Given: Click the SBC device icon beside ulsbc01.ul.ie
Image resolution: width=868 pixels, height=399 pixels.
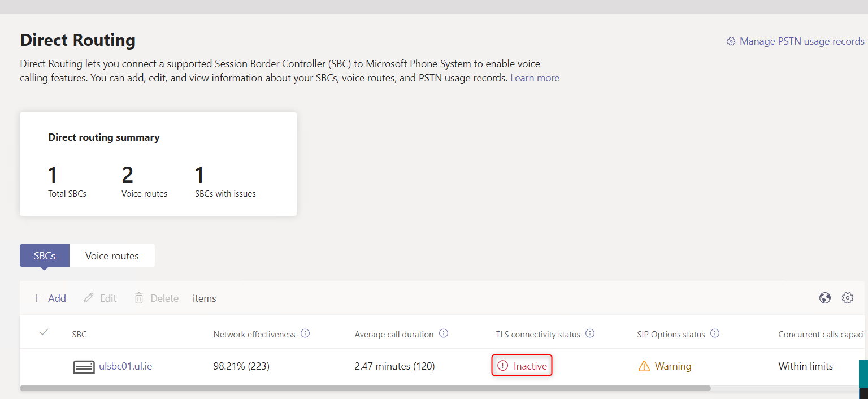Looking at the screenshot, I should [x=84, y=367].
